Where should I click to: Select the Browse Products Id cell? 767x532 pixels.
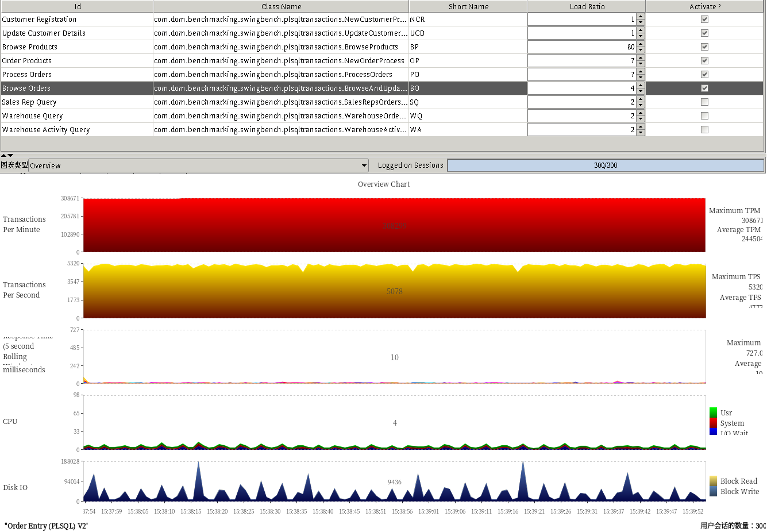click(x=77, y=47)
